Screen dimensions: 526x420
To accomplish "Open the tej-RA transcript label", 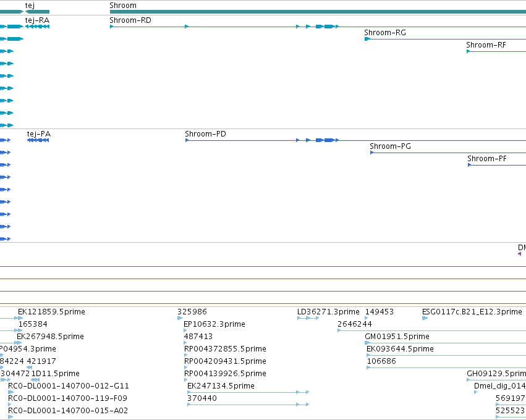I will coord(37,20).
